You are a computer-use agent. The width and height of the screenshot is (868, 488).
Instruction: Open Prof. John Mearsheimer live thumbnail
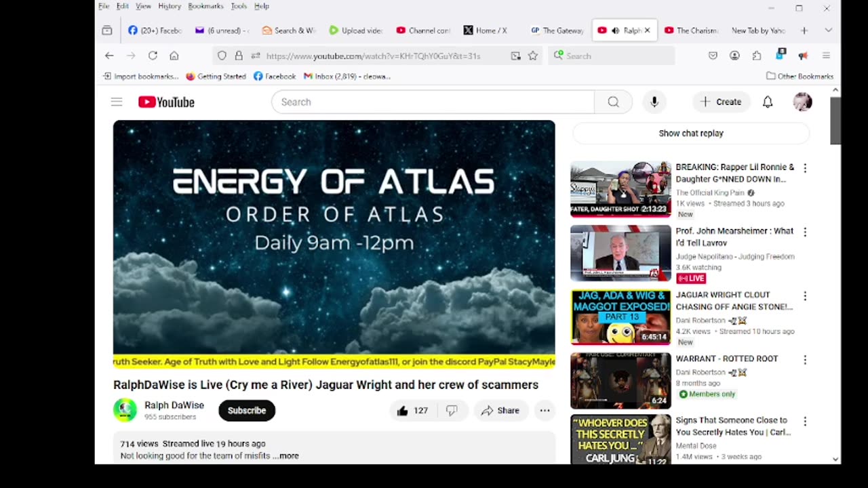(x=620, y=253)
